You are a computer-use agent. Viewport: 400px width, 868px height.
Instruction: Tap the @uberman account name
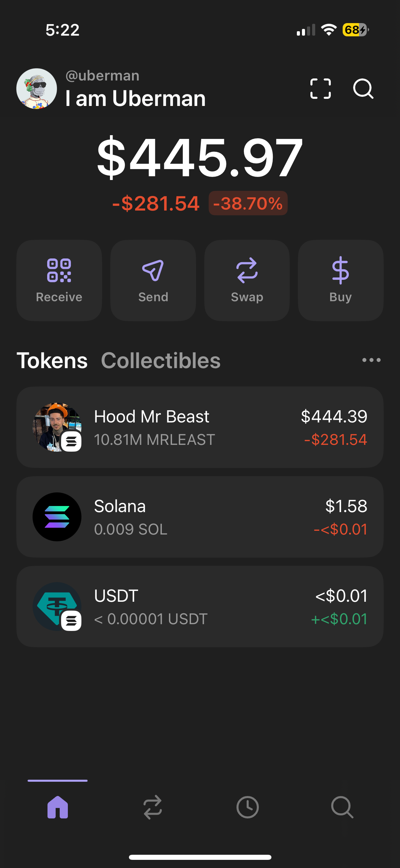click(102, 76)
